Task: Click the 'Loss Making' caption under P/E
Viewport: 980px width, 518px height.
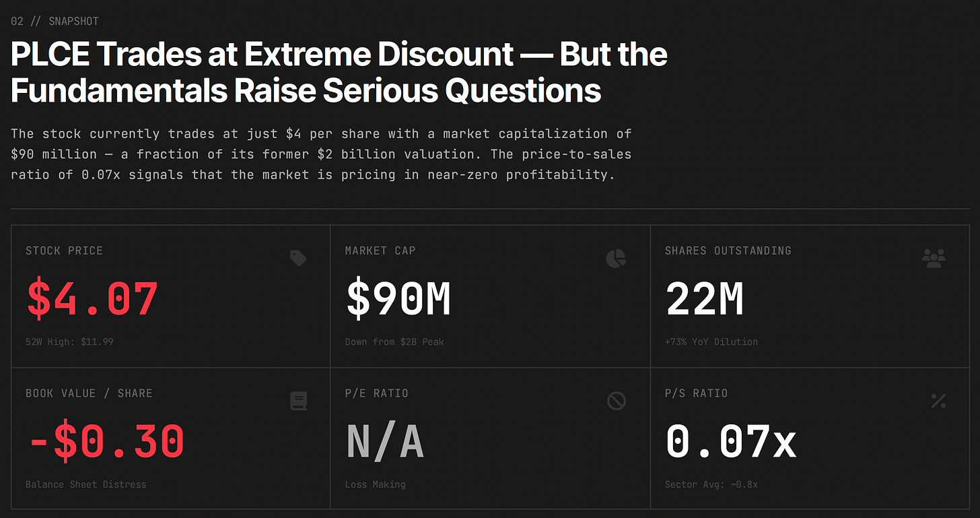Action: pyautogui.click(x=376, y=484)
